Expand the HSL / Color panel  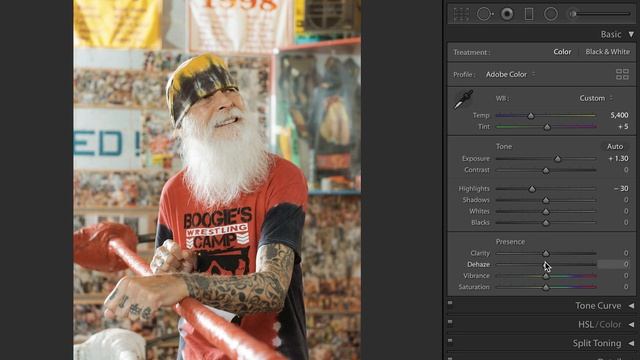631,324
